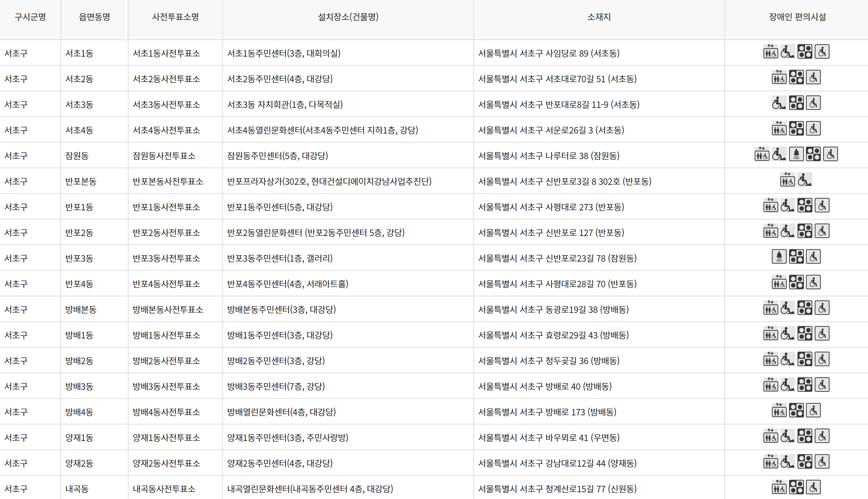The height and width of the screenshot is (499, 868).
Task: Click 반포프라자상가 location cell
Action: 329,181
